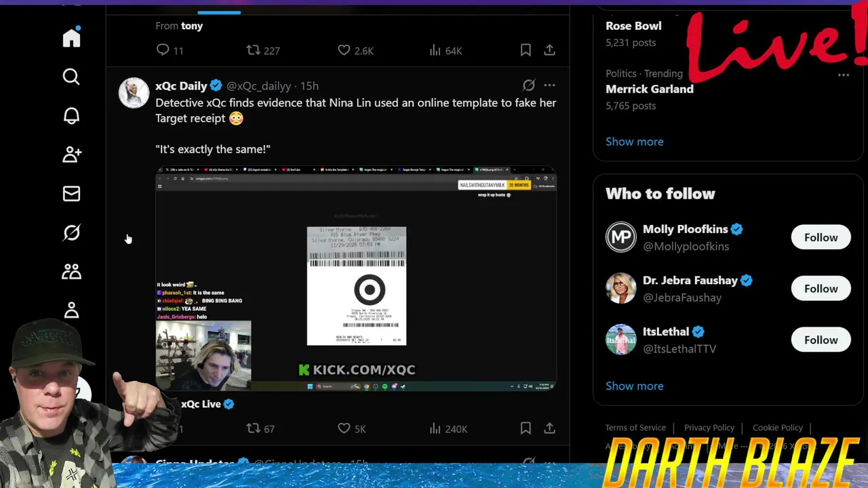Open Communities icon in sidebar
Image resolution: width=868 pixels, height=488 pixels.
71,272
